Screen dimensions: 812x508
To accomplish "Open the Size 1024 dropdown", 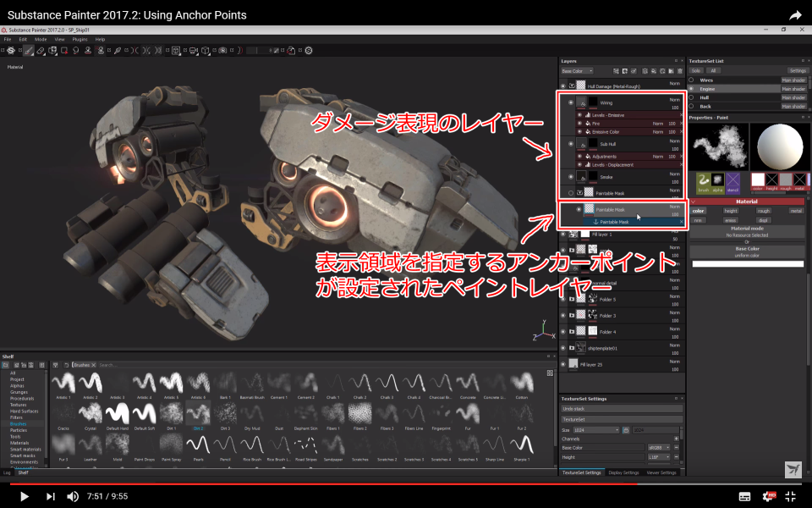I will click(595, 430).
